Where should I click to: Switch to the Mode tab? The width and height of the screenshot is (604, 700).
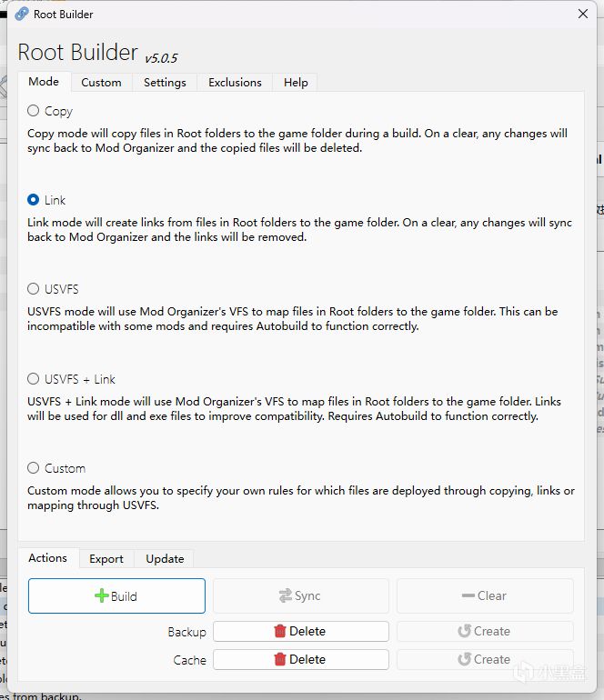[x=44, y=82]
